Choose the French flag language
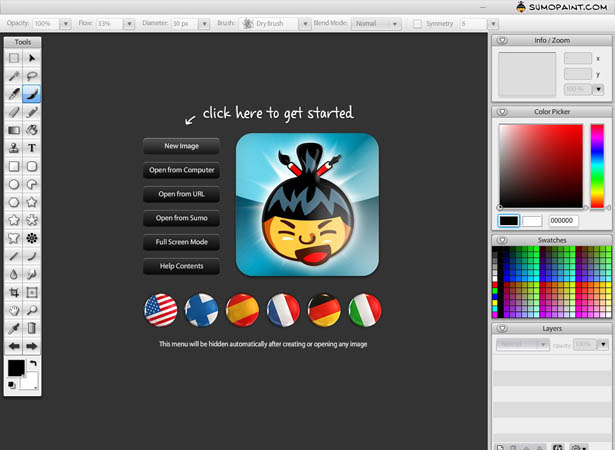615x450 pixels. [283, 310]
